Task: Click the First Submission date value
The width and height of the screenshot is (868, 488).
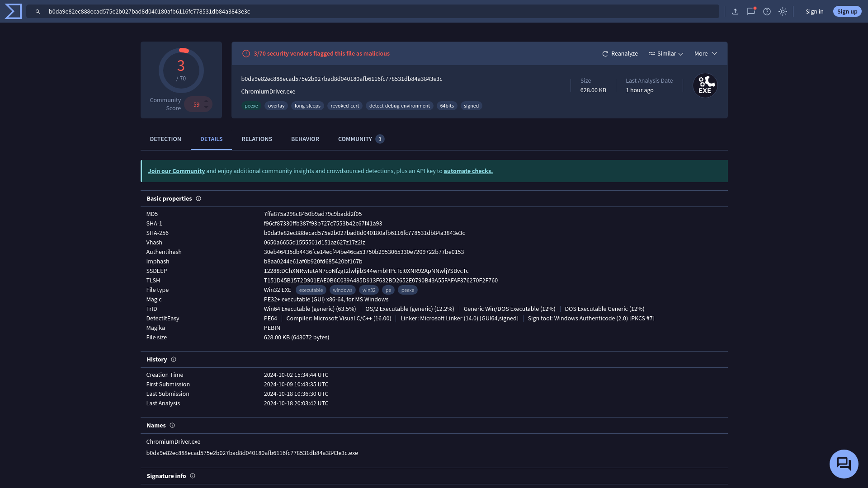Action: point(296,385)
